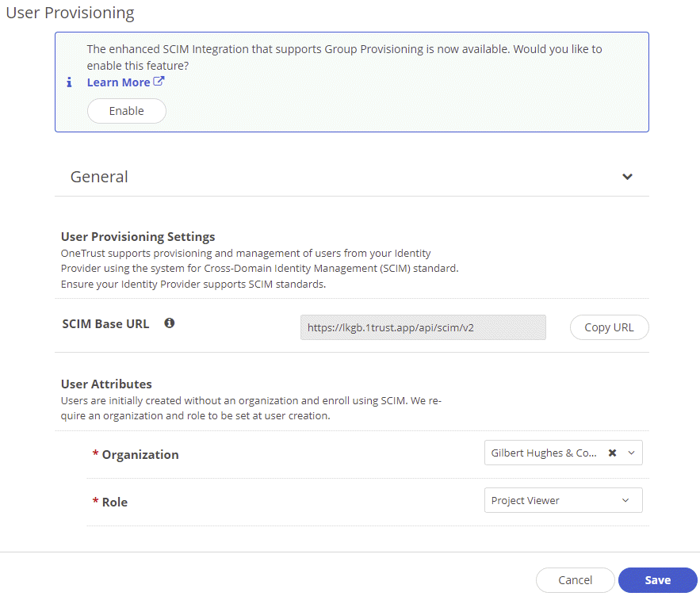Collapse the General section chevron

(627, 177)
